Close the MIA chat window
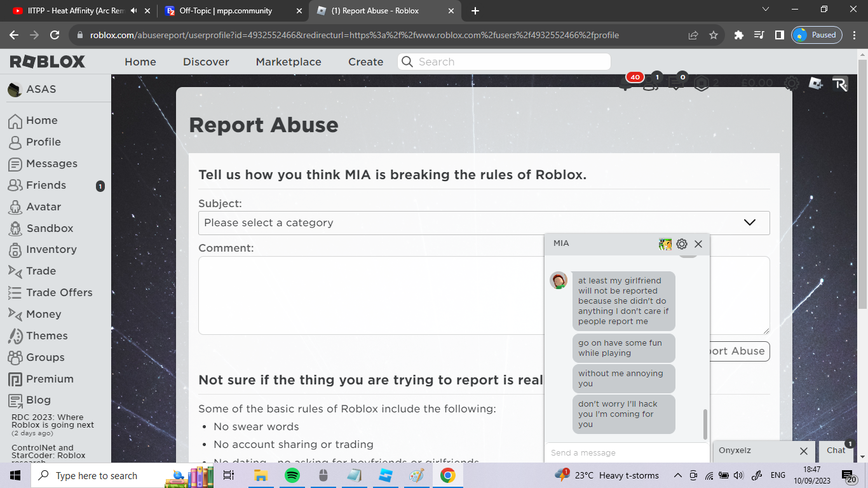 pyautogui.click(x=698, y=244)
